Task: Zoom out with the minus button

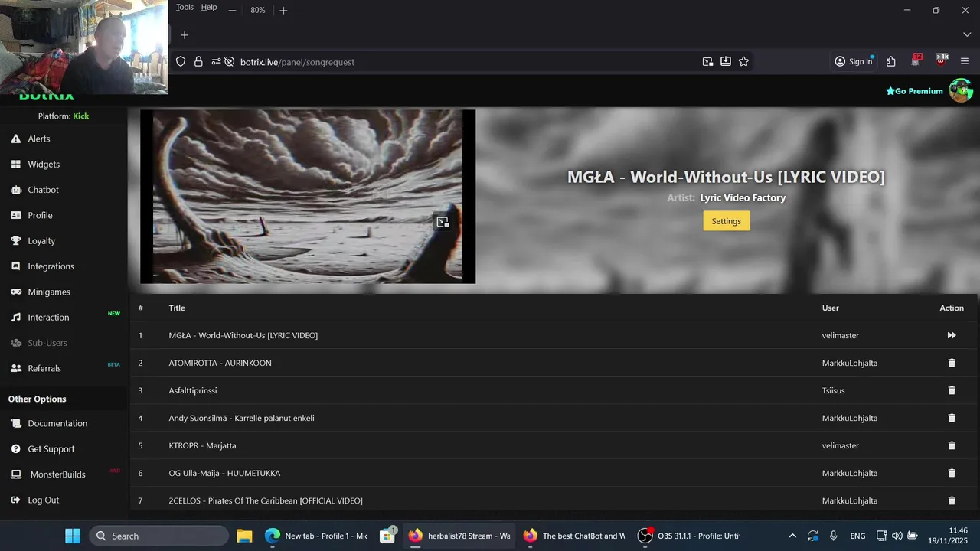Action: [x=232, y=10]
